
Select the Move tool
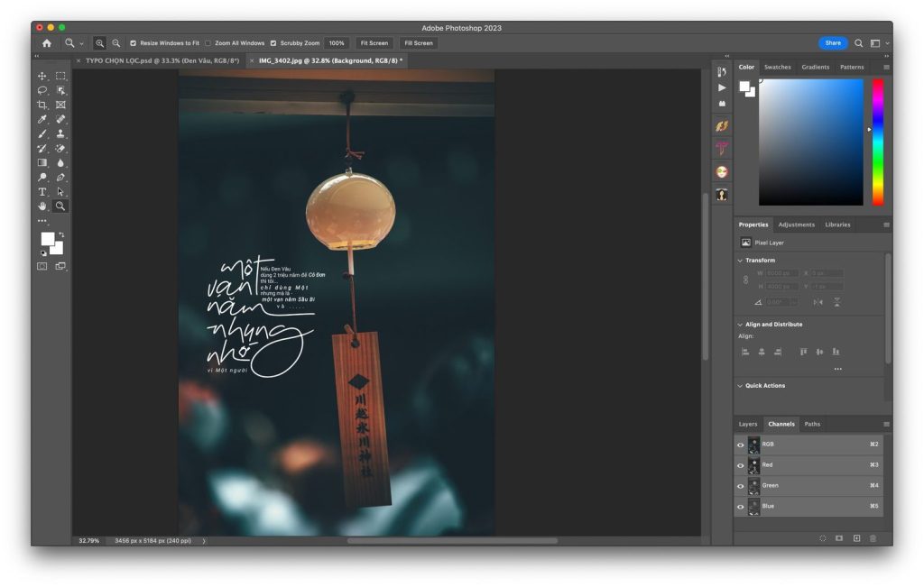42,76
